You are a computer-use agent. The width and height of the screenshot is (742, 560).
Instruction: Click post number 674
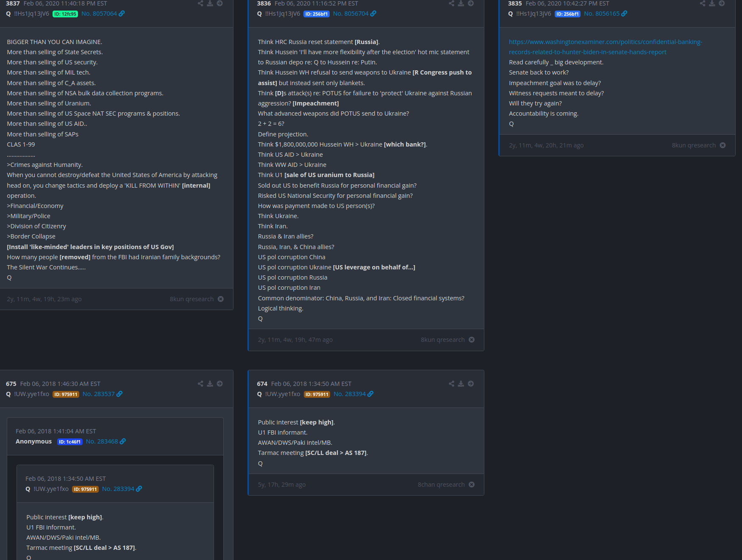(x=262, y=384)
